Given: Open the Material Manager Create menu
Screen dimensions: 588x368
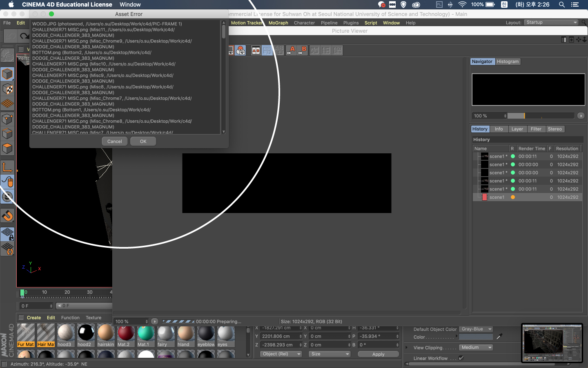Looking at the screenshot, I should coord(34,318).
